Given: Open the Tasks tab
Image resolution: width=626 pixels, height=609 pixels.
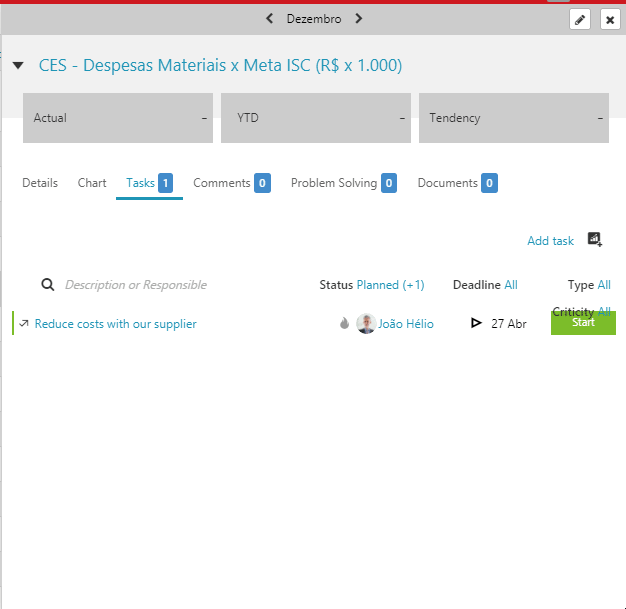Looking at the screenshot, I should click(149, 183).
